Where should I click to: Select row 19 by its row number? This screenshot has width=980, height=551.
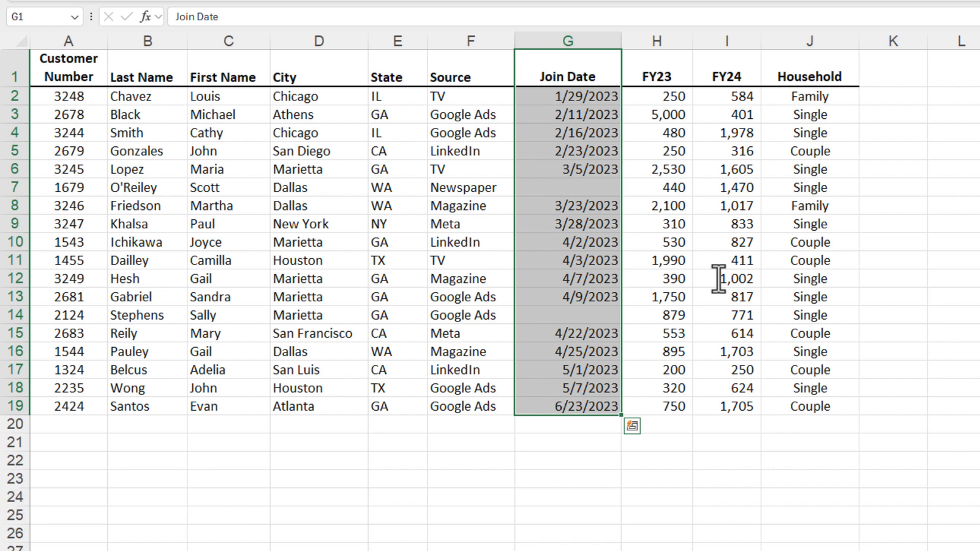[x=15, y=406]
